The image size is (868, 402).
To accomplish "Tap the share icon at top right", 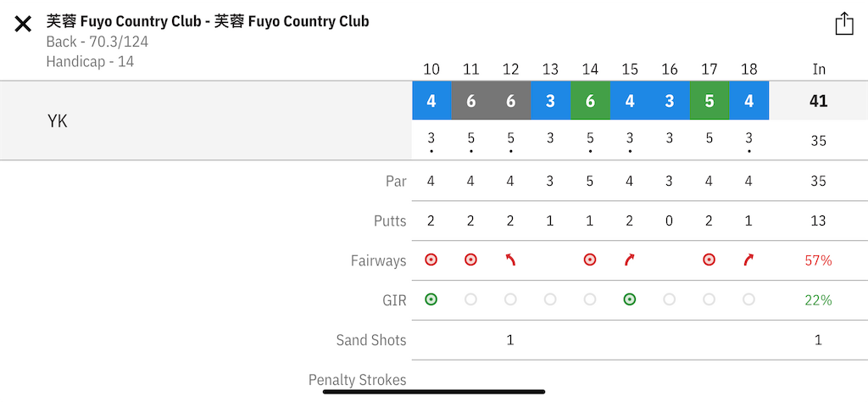I will click(x=844, y=24).
